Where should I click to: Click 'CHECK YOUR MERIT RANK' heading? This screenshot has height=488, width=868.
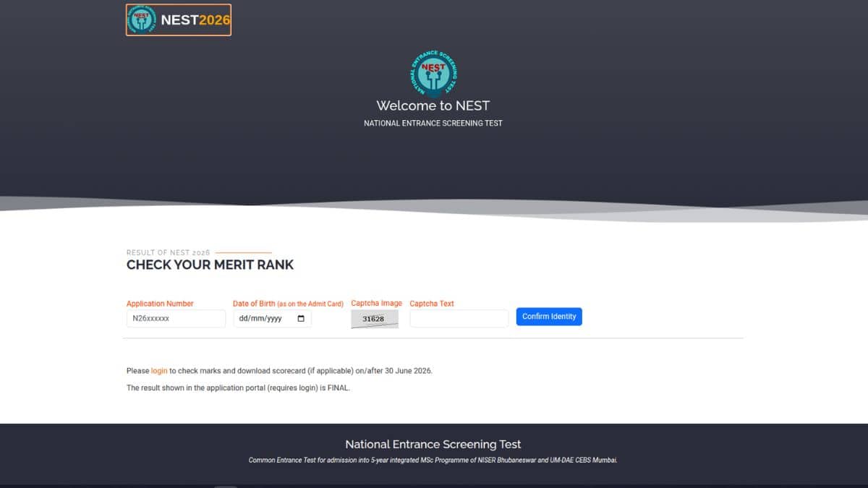pyautogui.click(x=210, y=265)
